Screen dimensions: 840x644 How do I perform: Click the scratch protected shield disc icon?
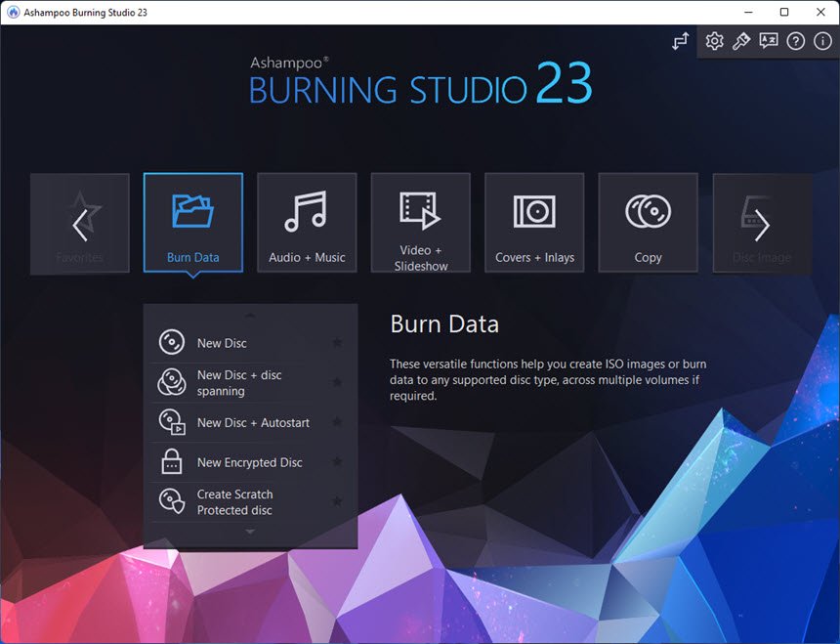click(x=172, y=501)
